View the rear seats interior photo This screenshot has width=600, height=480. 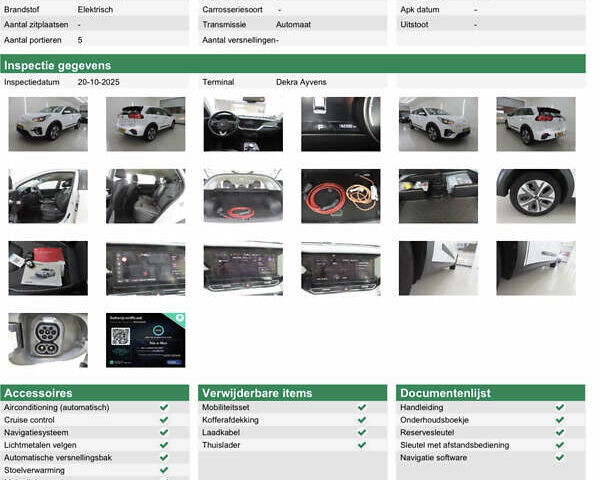tap(145, 196)
